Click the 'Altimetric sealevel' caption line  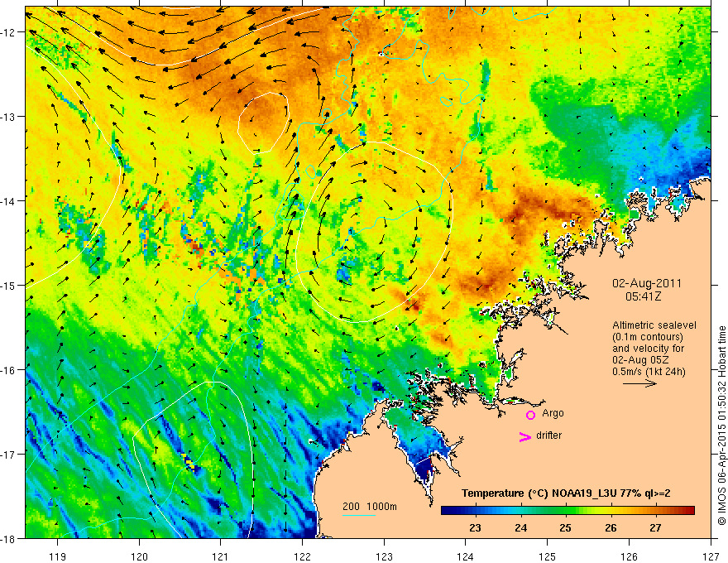[654, 325]
